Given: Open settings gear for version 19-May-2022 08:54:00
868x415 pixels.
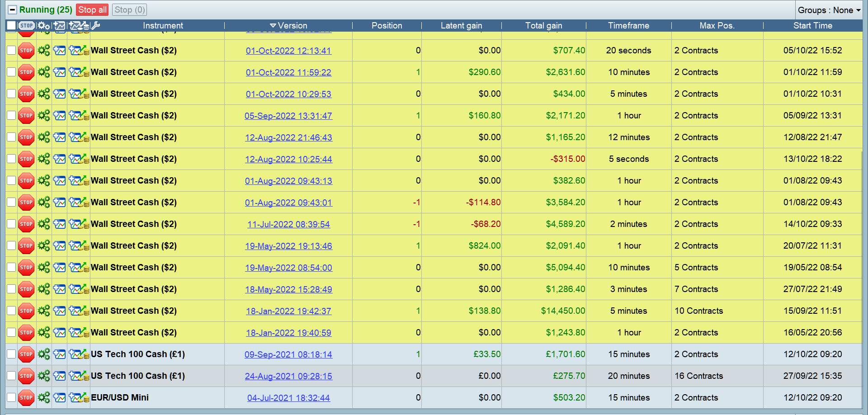Looking at the screenshot, I should [x=44, y=268].
